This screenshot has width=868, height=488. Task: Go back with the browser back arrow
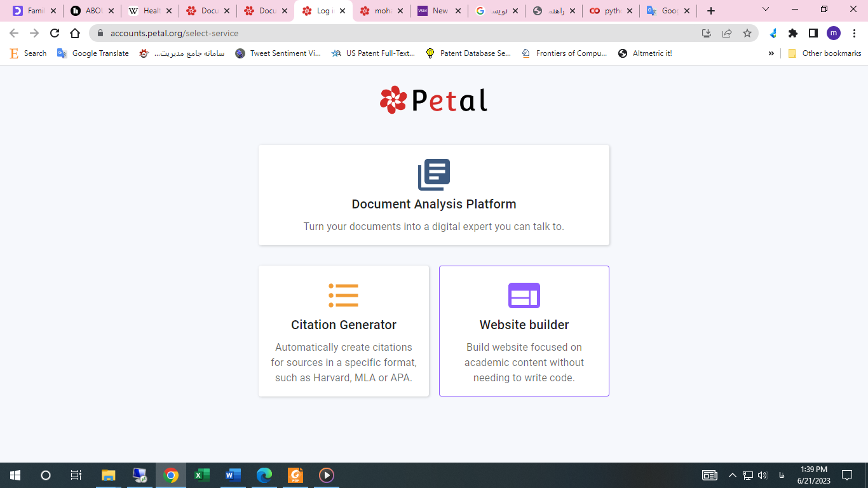click(14, 33)
